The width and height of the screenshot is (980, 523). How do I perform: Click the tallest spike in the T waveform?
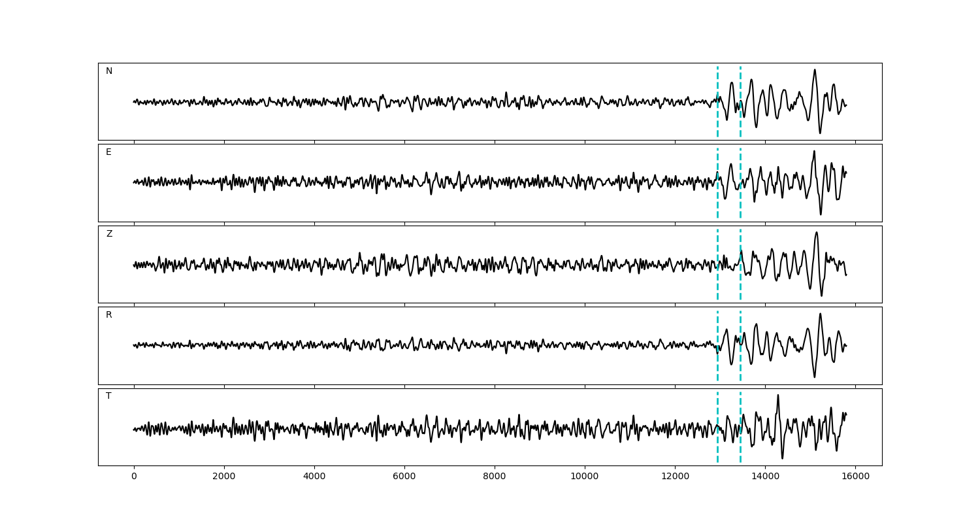777,395
